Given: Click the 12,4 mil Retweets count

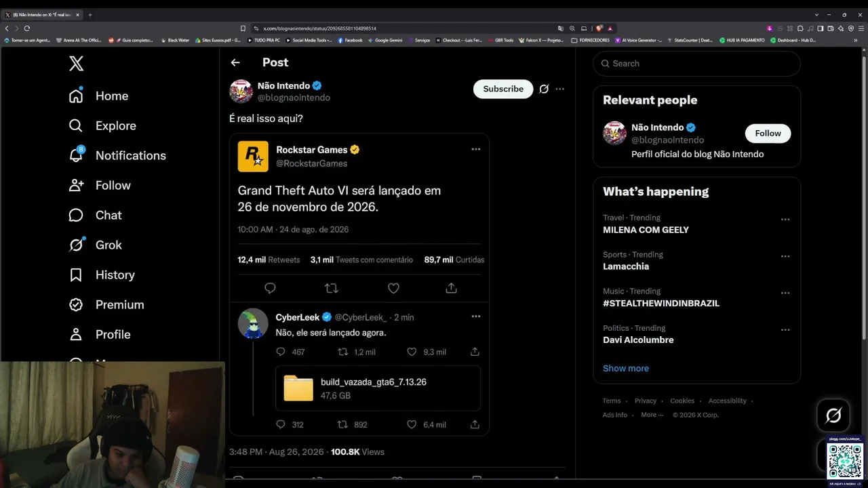Looking at the screenshot, I should pos(269,260).
